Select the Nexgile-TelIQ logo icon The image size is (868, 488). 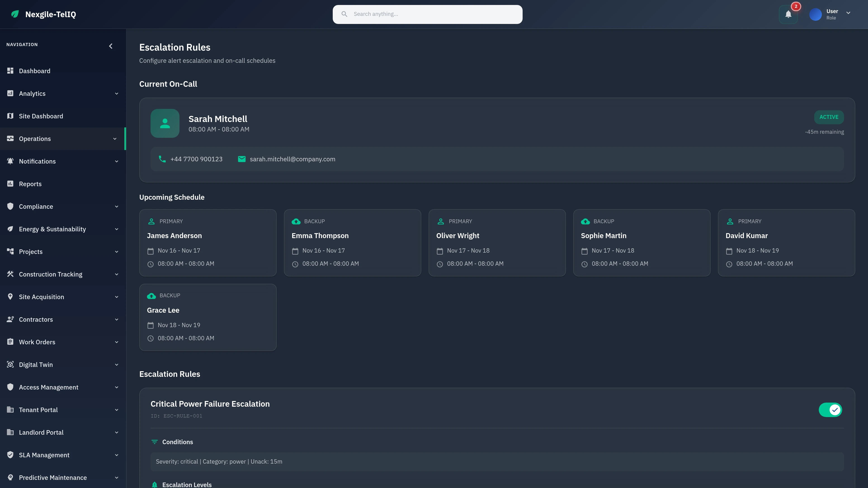(x=15, y=14)
